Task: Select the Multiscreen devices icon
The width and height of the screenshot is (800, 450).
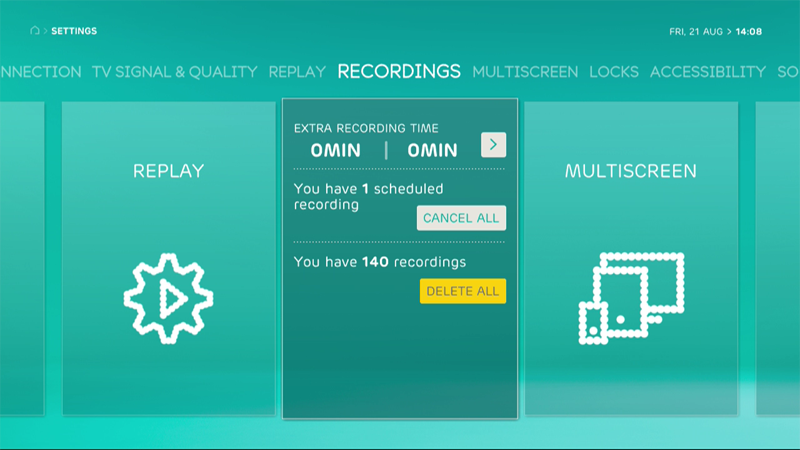Action: (x=631, y=298)
